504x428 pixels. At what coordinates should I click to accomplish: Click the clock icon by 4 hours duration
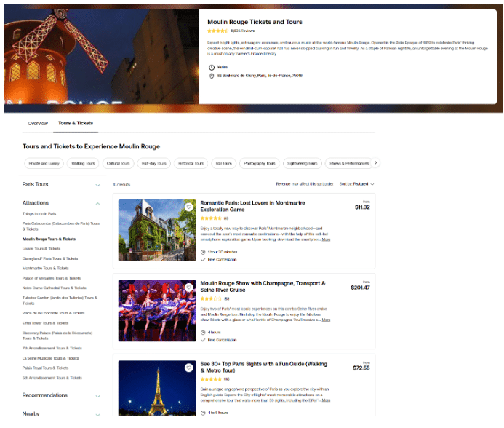[x=203, y=333]
